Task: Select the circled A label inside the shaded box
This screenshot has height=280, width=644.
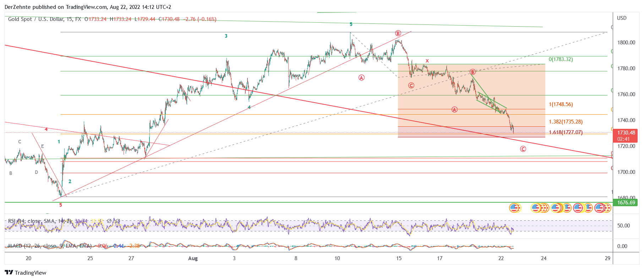Action: [454, 110]
